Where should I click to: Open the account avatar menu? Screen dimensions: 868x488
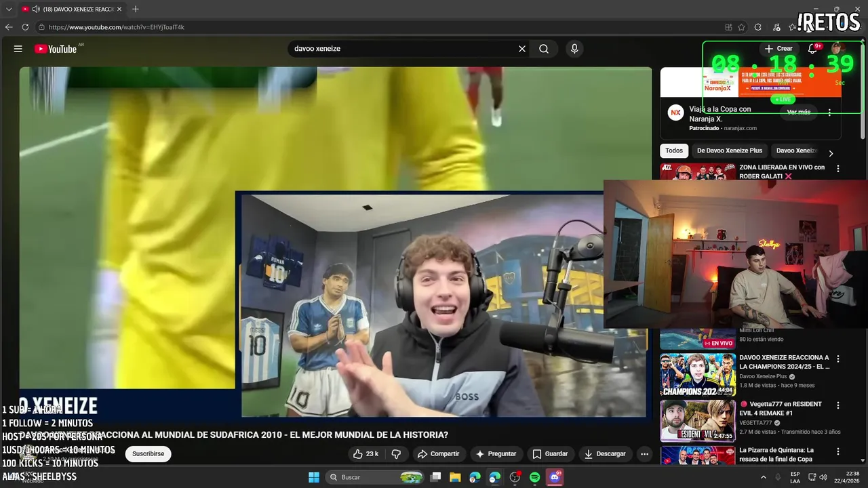tap(837, 49)
